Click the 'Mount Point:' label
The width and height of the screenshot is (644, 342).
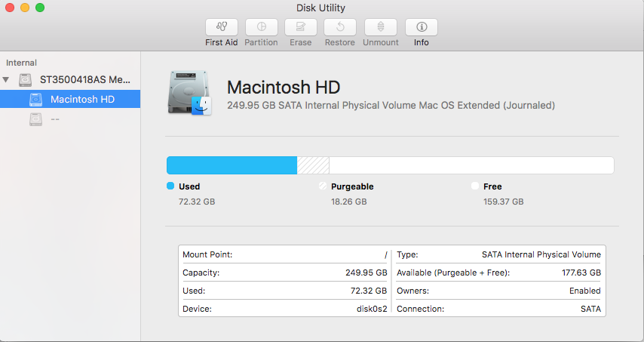pyautogui.click(x=207, y=255)
